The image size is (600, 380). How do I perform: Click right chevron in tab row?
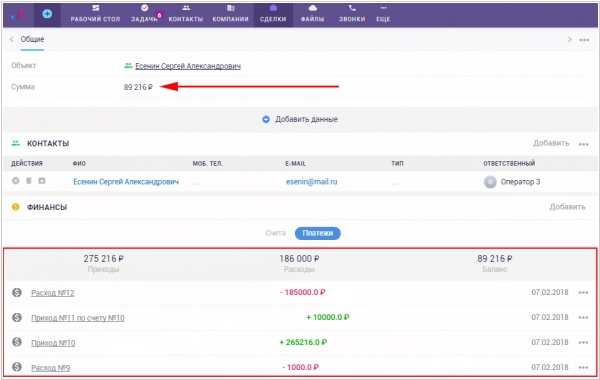[x=570, y=39]
